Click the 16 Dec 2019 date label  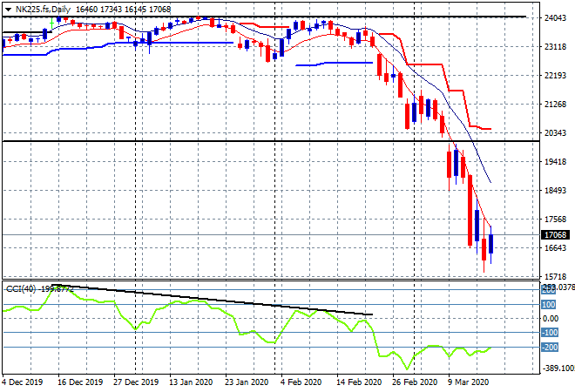point(80,382)
